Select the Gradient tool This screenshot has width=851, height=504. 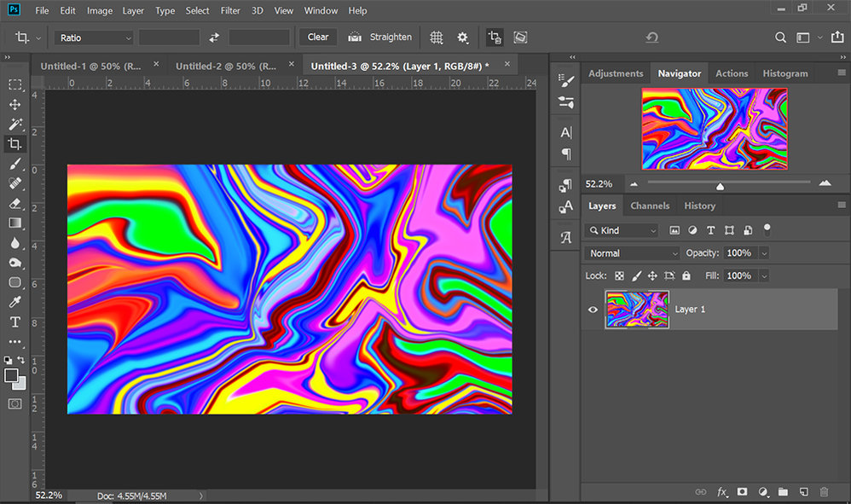point(14,223)
